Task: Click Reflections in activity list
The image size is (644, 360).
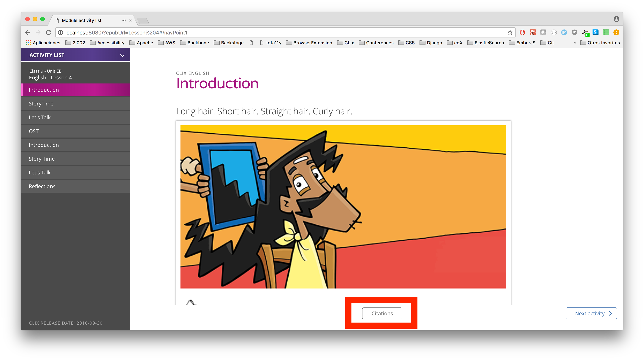Action: pos(42,186)
